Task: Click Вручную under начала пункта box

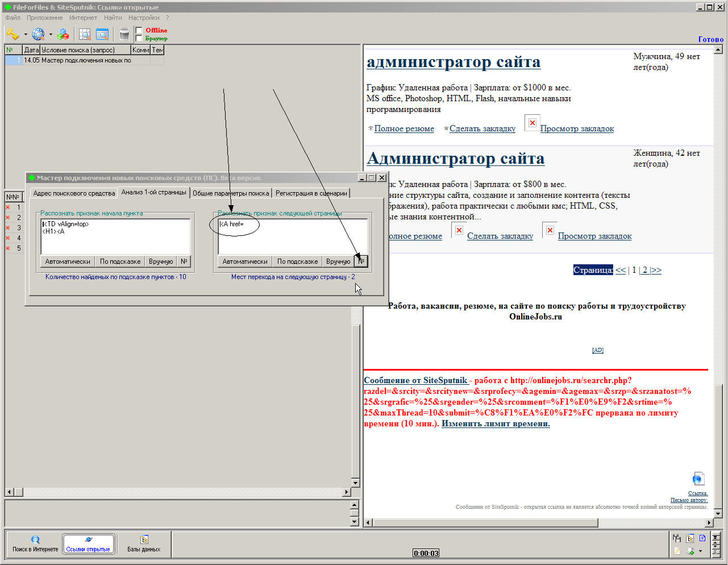Action: [x=161, y=261]
